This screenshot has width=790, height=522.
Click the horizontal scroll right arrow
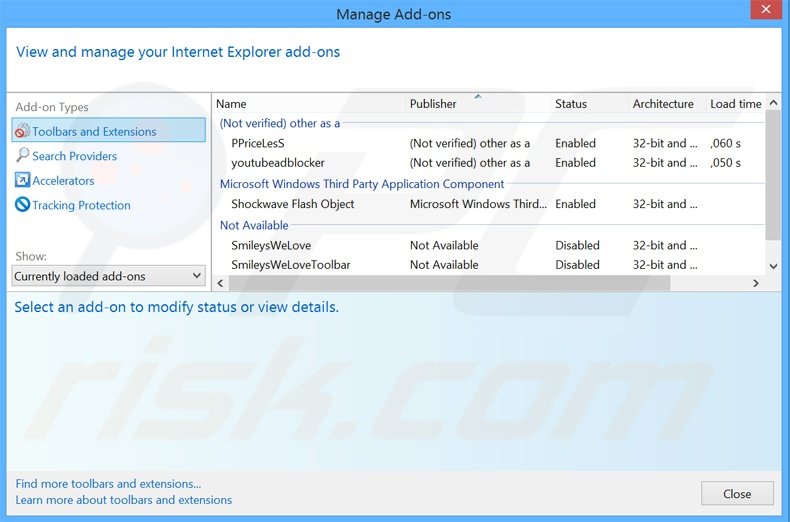pos(756,283)
